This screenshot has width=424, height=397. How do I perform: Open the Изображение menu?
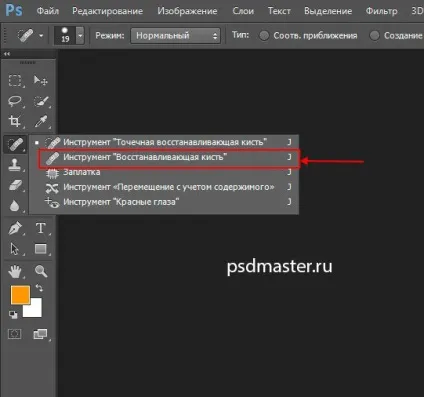pyautogui.click(x=187, y=11)
